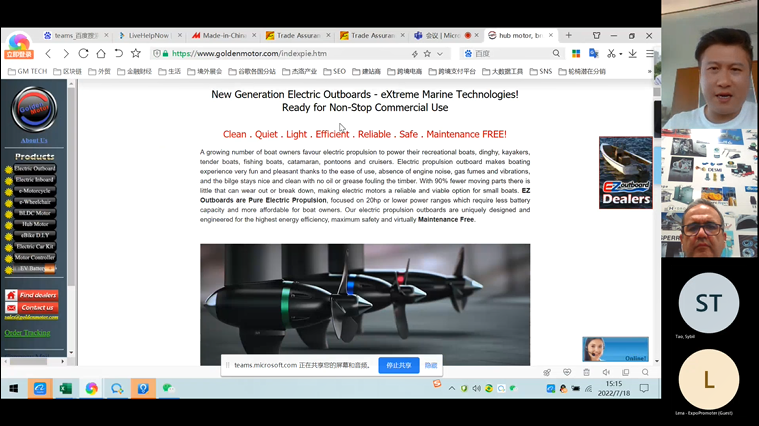Screen dimensions: 759x426
Task: Open the new tab plus button
Action: click(569, 35)
